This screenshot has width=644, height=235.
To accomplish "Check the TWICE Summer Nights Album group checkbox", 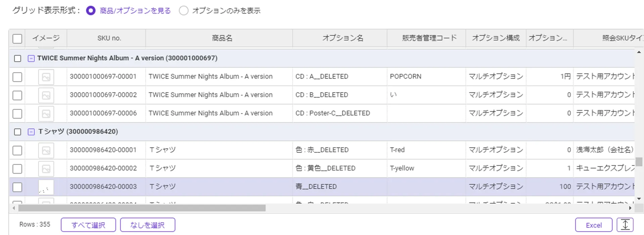I will click(17, 58).
